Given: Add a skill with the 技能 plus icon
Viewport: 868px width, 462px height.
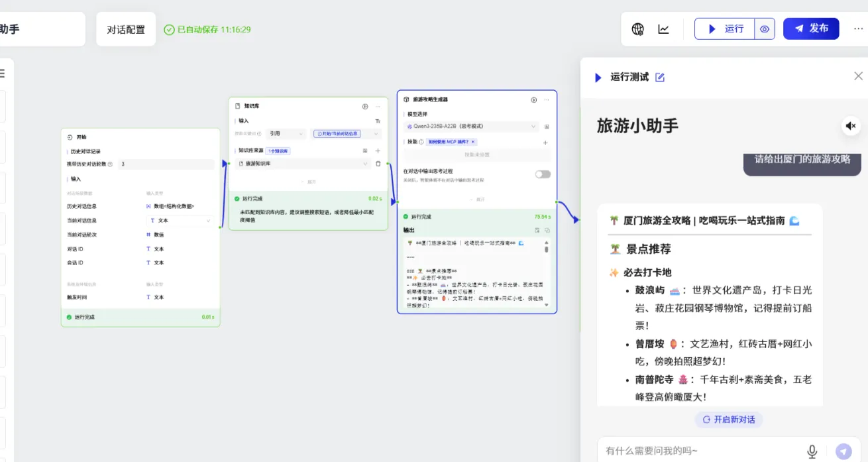Looking at the screenshot, I should point(546,143).
